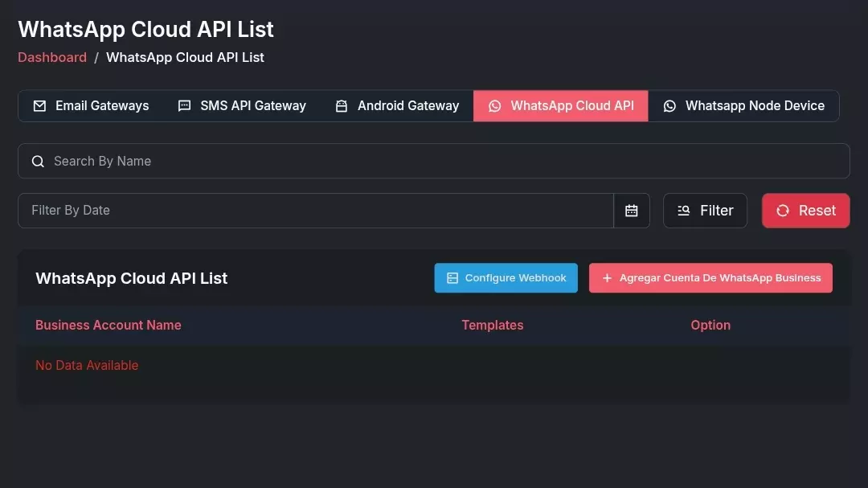Open the Android Gateway tab
This screenshot has height=488, width=868.
click(397, 106)
